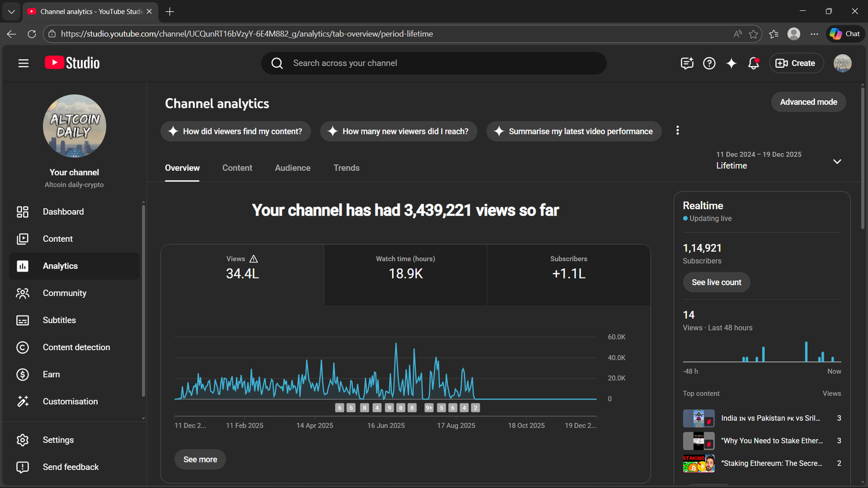
Task: Open the send feedback message icon in header
Action: coord(687,63)
